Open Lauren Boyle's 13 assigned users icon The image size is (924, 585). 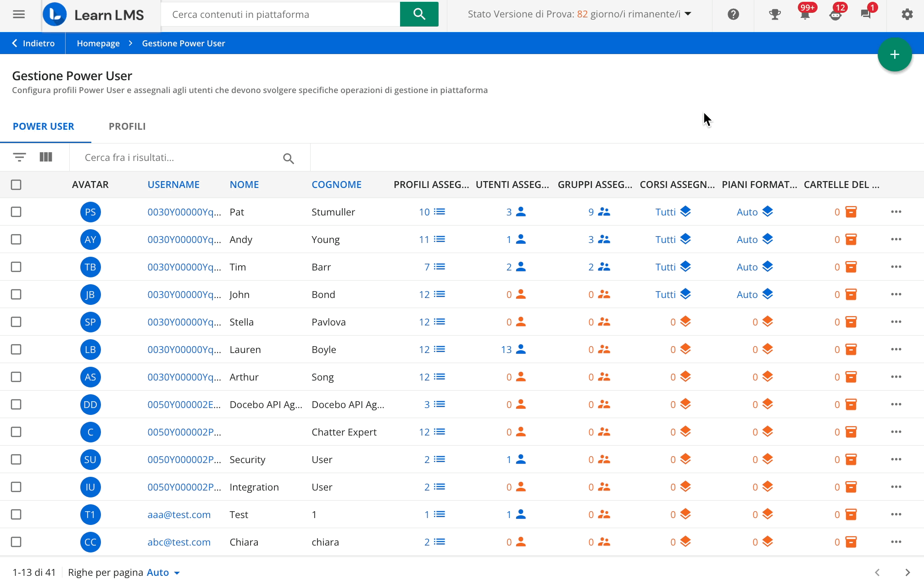point(521,349)
